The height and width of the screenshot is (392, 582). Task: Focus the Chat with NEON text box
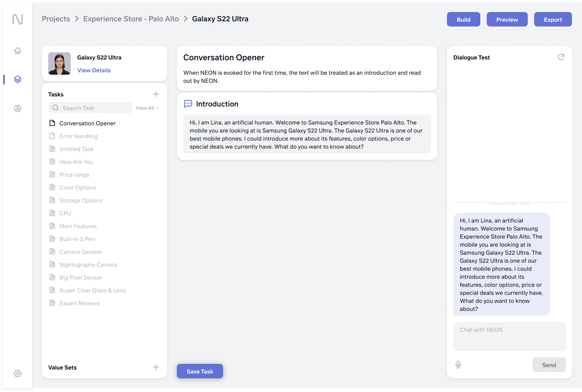tap(509, 336)
